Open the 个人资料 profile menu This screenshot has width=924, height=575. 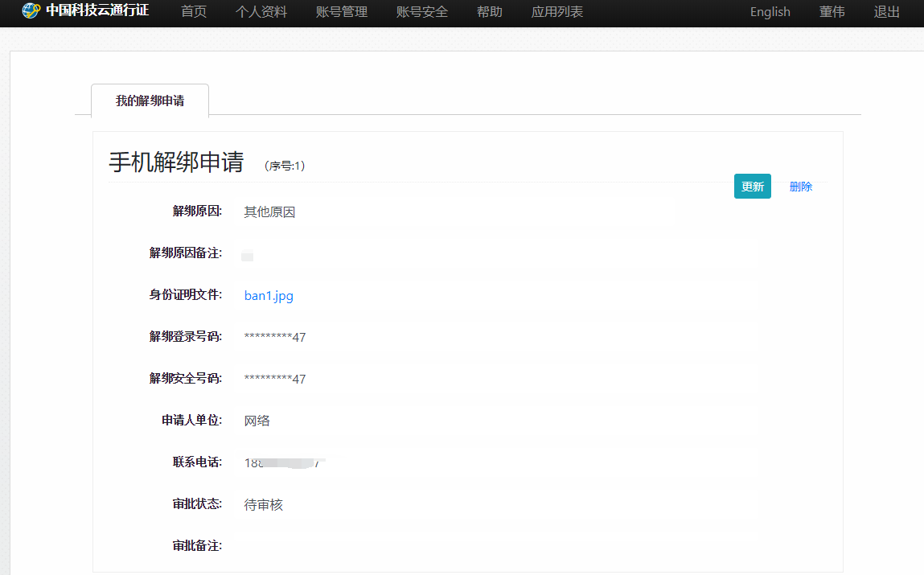[x=261, y=12]
